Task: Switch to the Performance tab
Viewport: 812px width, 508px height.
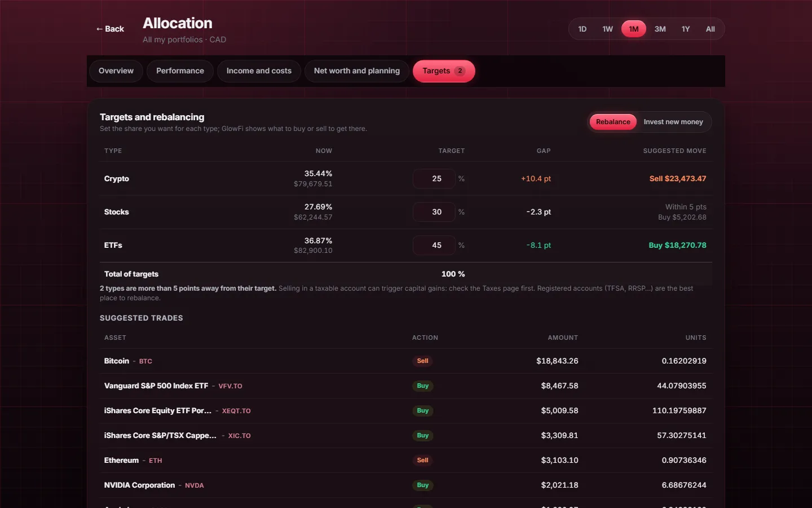Action: tap(180, 71)
